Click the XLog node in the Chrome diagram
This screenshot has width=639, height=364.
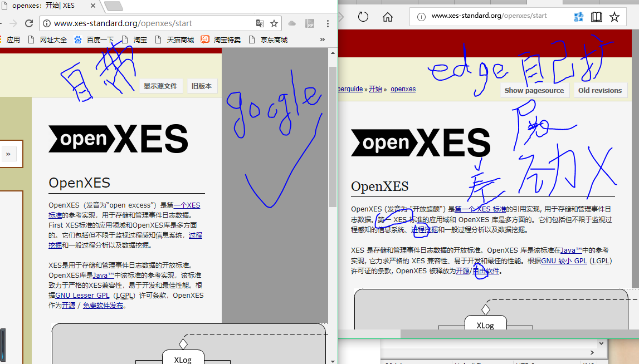(x=183, y=357)
